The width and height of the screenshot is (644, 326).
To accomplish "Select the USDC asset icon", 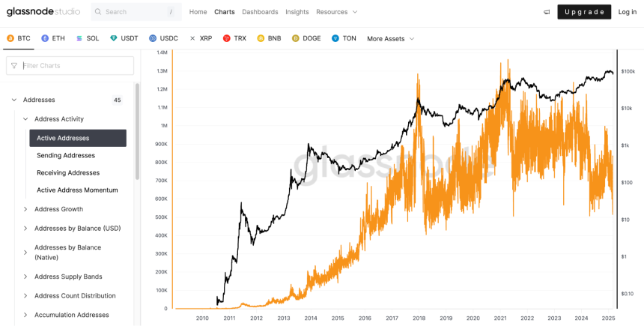I will coord(153,39).
